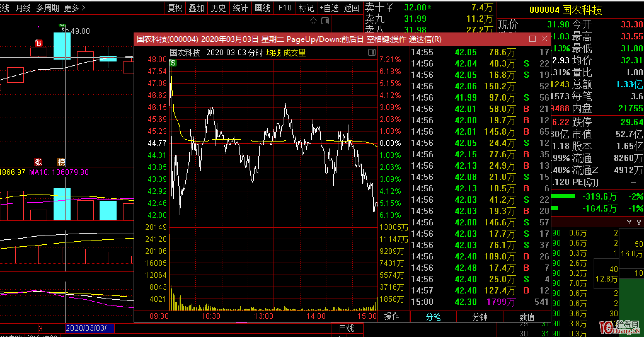Click the 复权 toolbar button
644x337 pixels.
175,8
